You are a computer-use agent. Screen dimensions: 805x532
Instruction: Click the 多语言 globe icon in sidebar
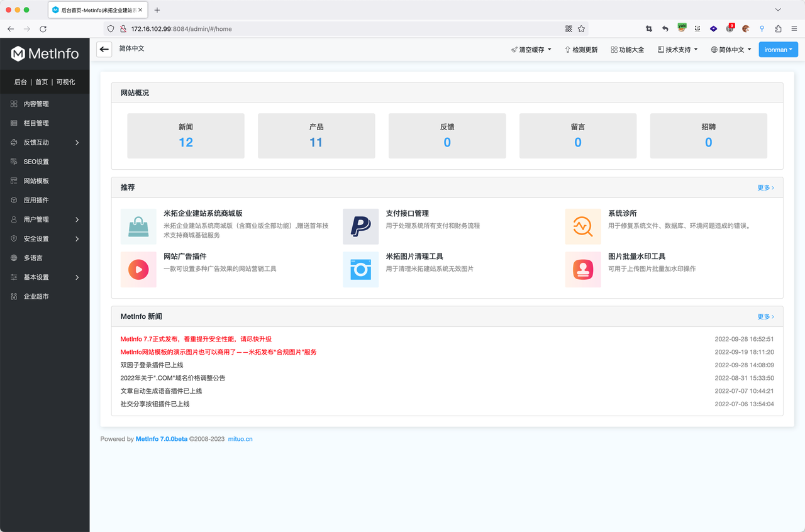pos(14,258)
